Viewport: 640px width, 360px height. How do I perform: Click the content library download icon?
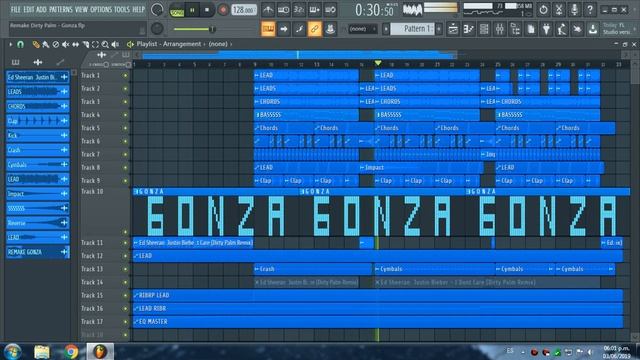(x=593, y=29)
